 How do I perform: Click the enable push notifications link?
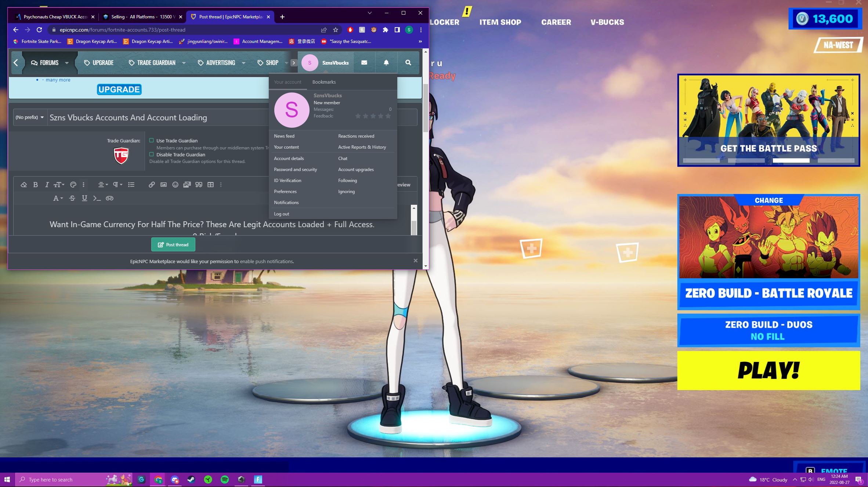[x=266, y=261]
